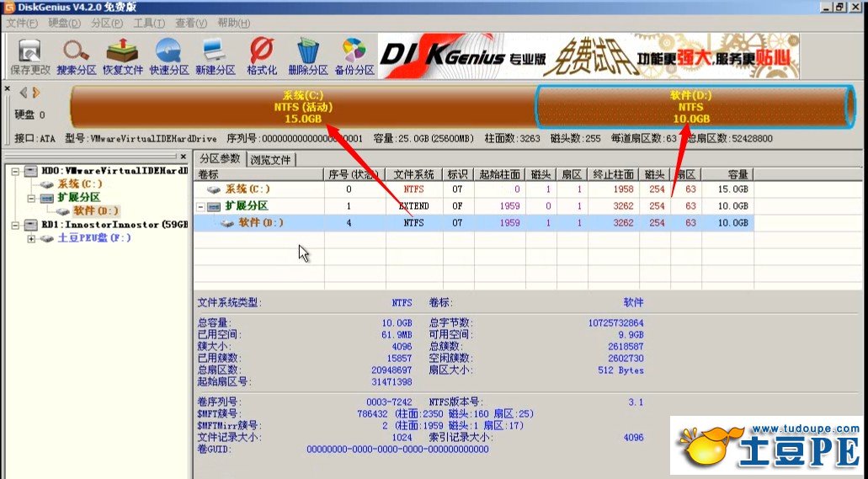Click the 15.0GB capacity cell

732,189
